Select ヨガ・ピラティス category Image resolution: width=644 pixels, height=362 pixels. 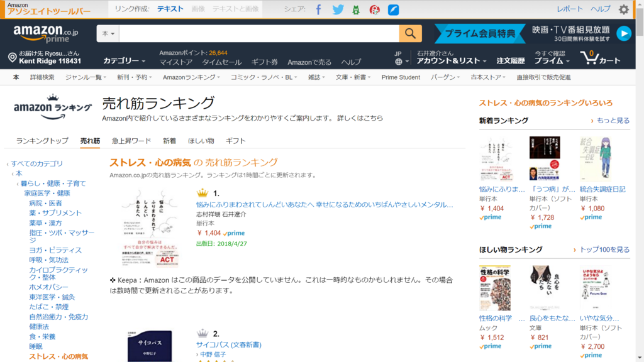[x=55, y=250]
